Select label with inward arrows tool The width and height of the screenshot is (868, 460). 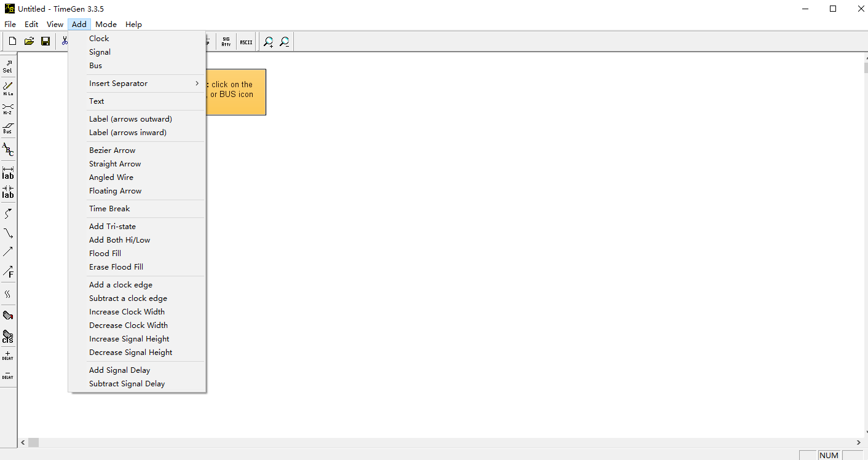pos(8,192)
